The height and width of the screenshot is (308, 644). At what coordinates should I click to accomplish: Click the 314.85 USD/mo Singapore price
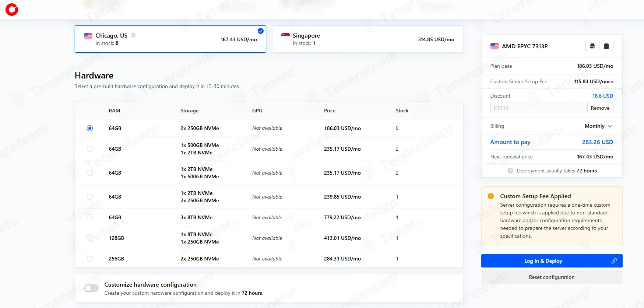tap(436, 39)
